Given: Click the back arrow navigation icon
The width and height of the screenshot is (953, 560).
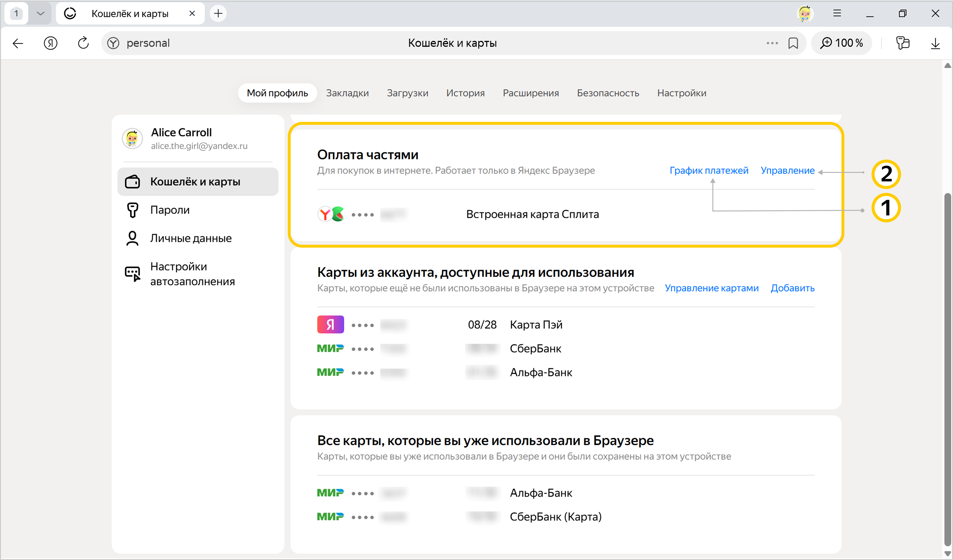Looking at the screenshot, I should click(x=18, y=43).
